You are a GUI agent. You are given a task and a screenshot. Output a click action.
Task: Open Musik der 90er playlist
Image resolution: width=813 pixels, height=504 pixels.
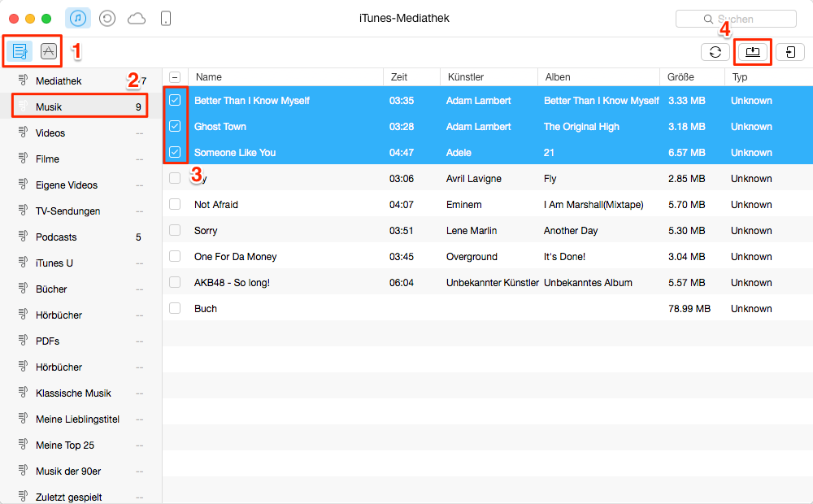coord(80,471)
